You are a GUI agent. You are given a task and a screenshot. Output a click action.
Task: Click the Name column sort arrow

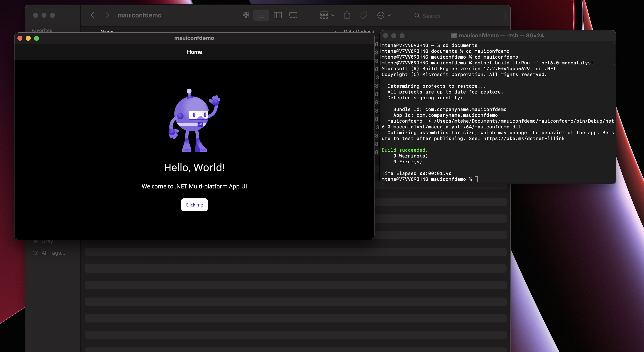(x=335, y=31)
